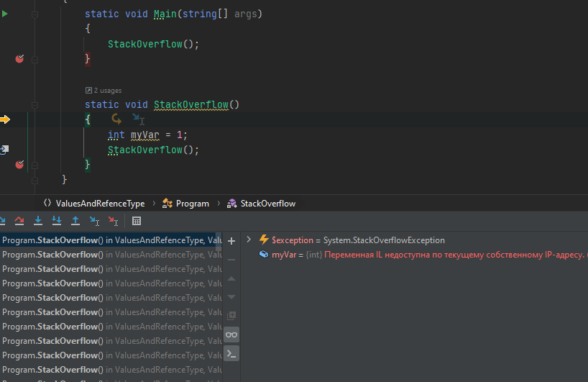Click the frames list scrollbar thumb
The height and width of the screenshot is (382, 588).
[219, 241]
